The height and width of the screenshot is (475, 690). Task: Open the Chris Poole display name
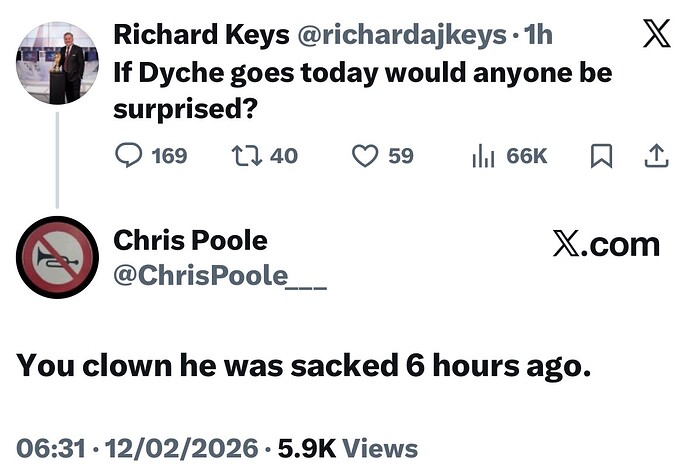(190, 240)
